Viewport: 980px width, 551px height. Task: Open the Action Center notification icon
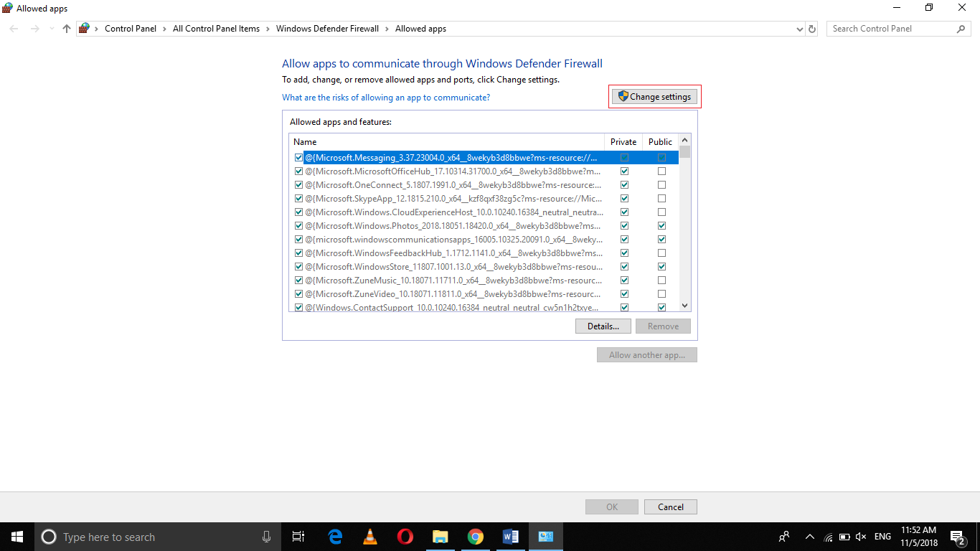click(x=957, y=536)
